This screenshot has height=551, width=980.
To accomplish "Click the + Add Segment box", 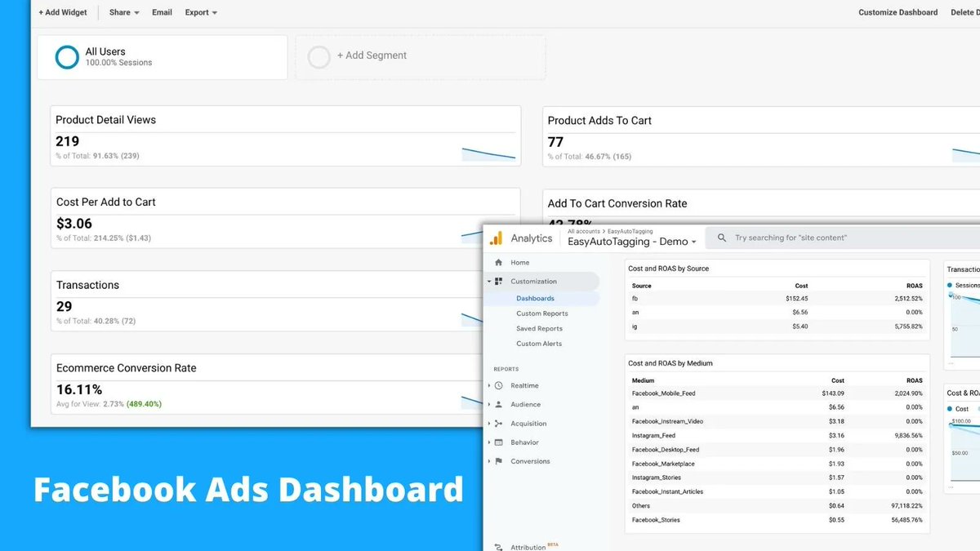I will [420, 56].
